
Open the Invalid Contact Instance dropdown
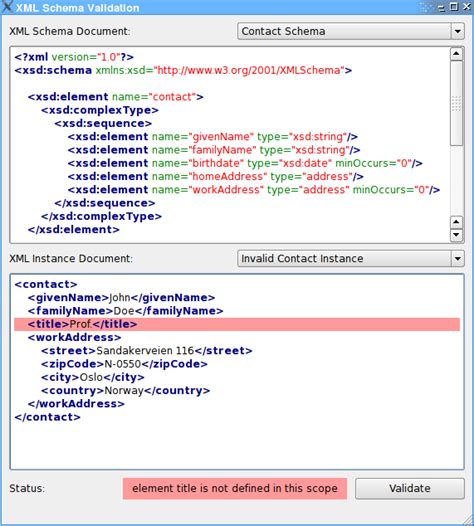tap(351, 259)
